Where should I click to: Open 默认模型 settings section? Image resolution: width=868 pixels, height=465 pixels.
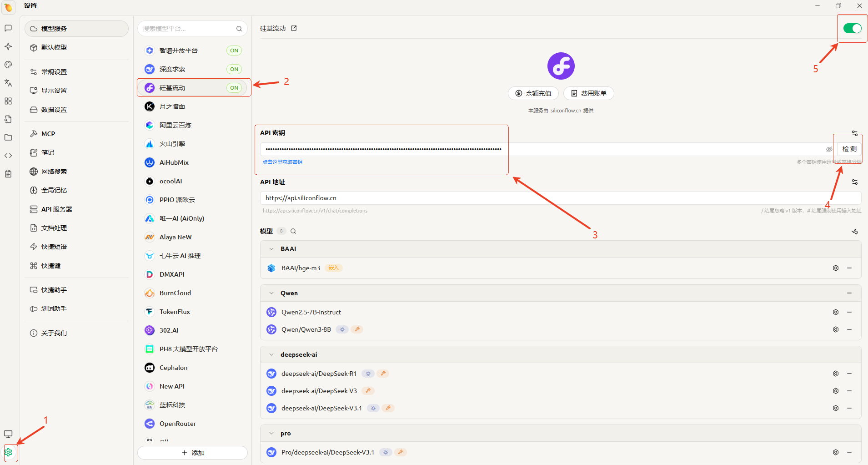tap(54, 47)
